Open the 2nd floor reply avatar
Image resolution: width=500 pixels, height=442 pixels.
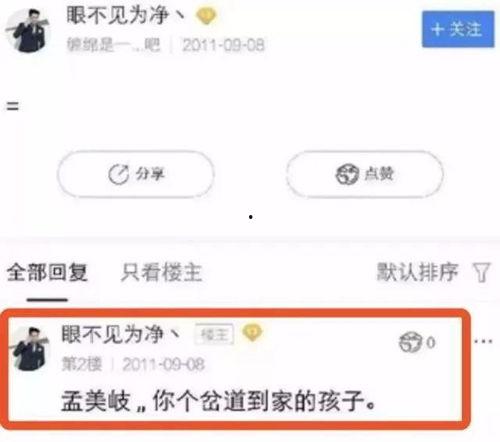[31, 349]
